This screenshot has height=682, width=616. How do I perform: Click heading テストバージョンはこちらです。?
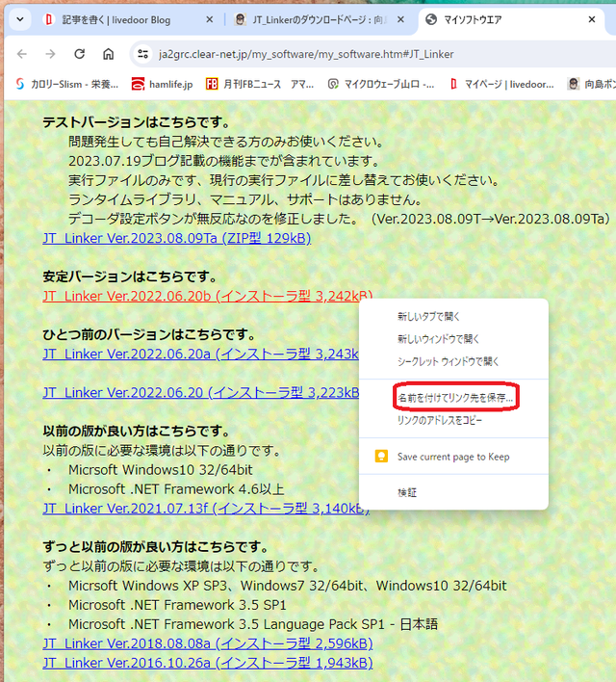(x=137, y=122)
